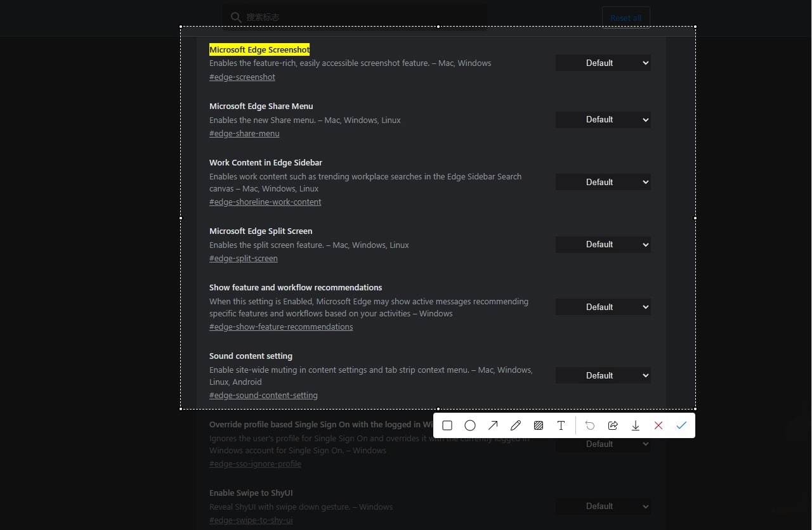Confirm the capture with the blue checkmark
Viewport: 812px width, 530px height.
(681, 425)
